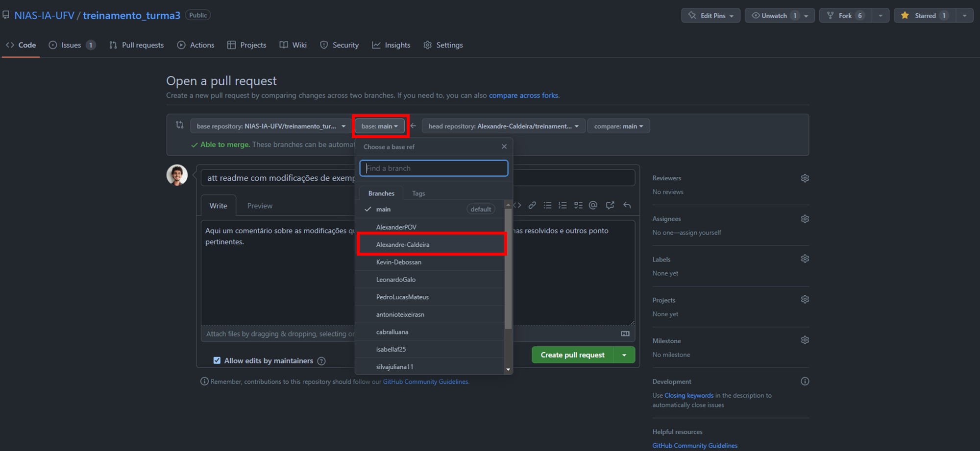Switch to the Preview tab
This screenshot has width=980, height=451.
click(x=260, y=206)
